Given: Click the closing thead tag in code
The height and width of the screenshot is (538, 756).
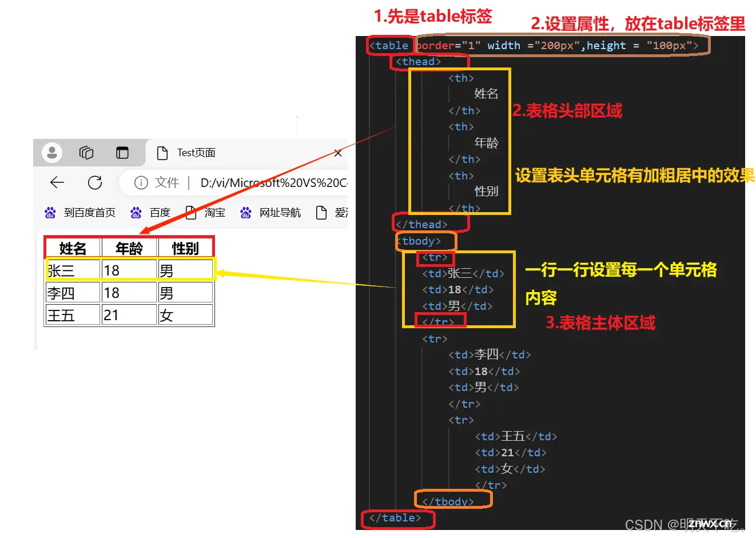Looking at the screenshot, I should [421, 224].
